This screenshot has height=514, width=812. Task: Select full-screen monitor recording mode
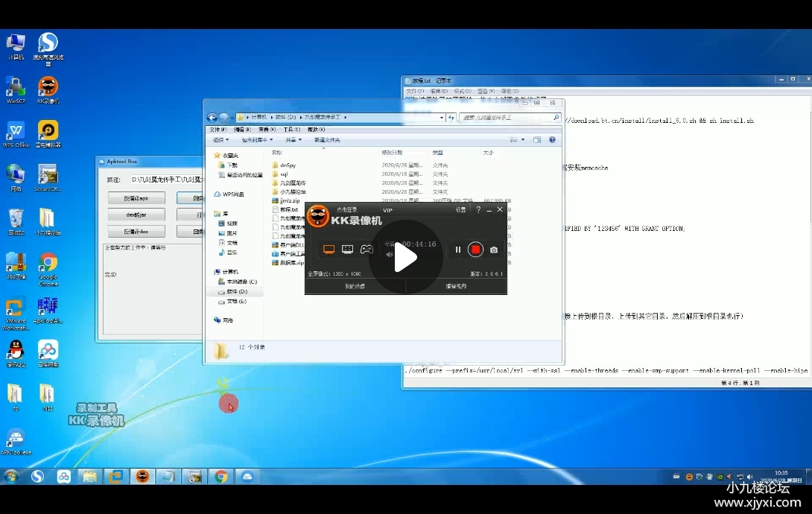[329, 250]
